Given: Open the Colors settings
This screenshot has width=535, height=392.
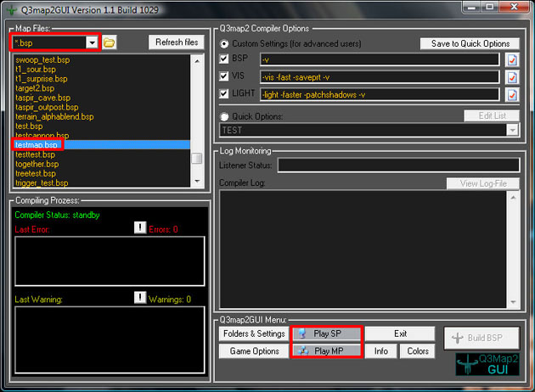Looking at the screenshot, I should 418,351.
